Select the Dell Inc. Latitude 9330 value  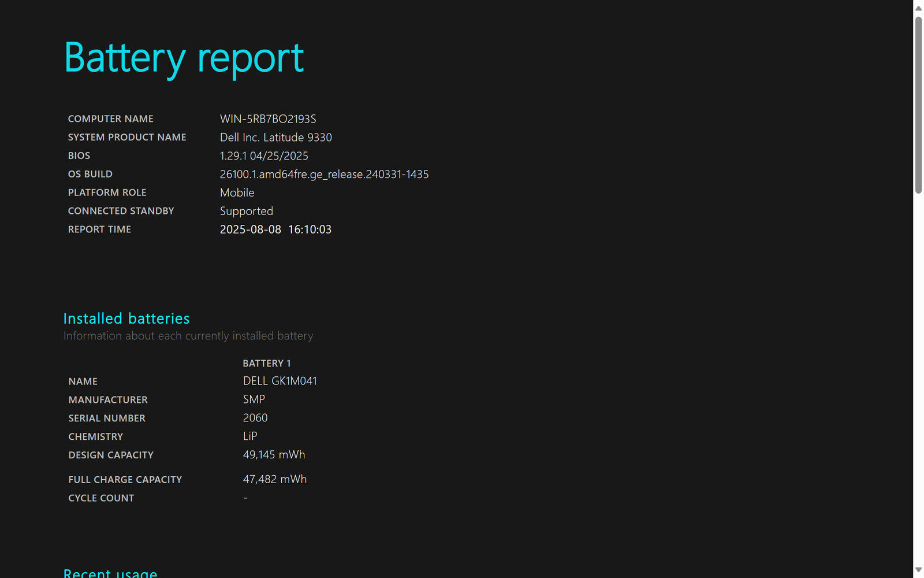[276, 138]
